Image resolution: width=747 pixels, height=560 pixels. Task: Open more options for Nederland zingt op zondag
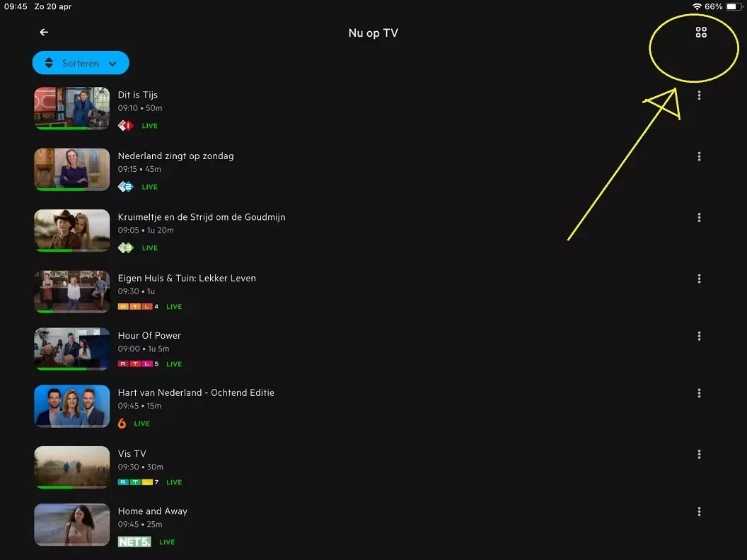(699, 156)
